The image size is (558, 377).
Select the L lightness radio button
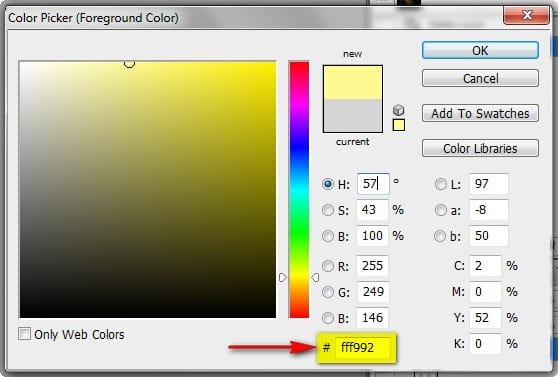tap(441, 184)
